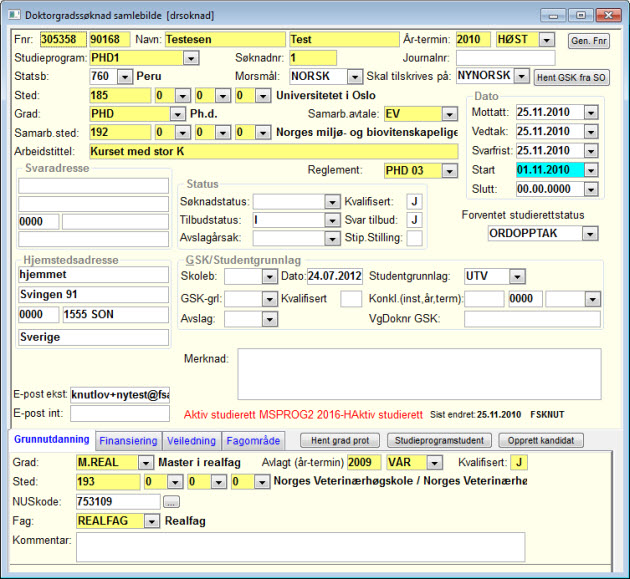Open the Samarb.avtale EV dropdown

[449, 114]
